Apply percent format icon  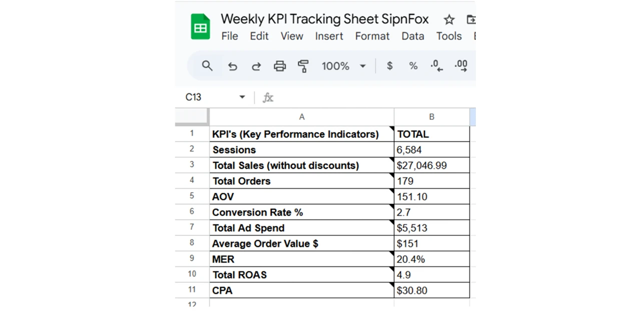(413, 66)
